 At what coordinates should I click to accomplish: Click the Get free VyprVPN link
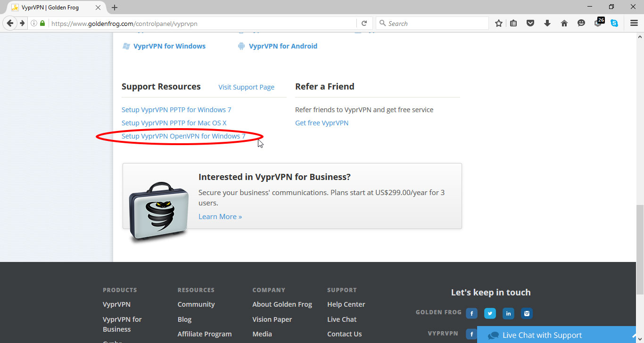(x=322, y=123)
